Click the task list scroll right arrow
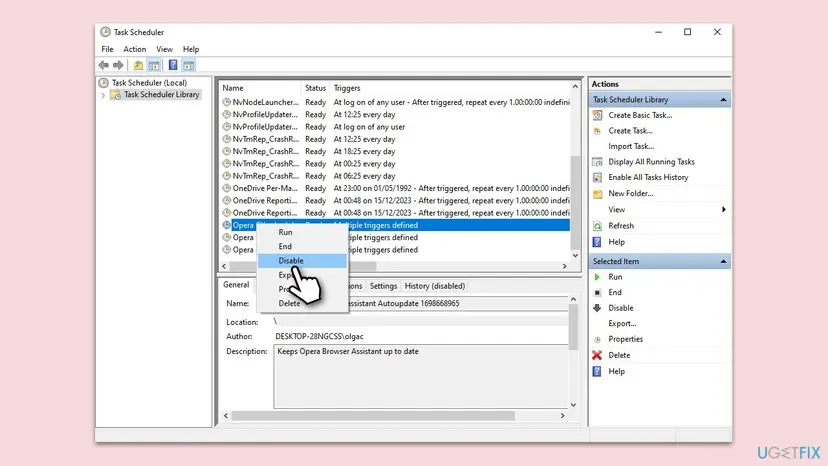The height and width of the screenshot is (466, 828). [564, 266]
